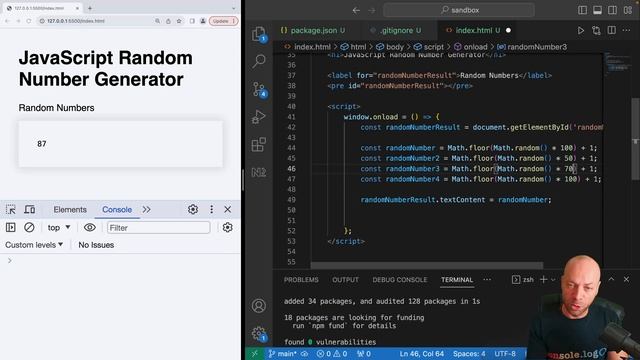Go back in VS Code navigation
Viewport: 640px width, 360px height.
click(356, 10)
